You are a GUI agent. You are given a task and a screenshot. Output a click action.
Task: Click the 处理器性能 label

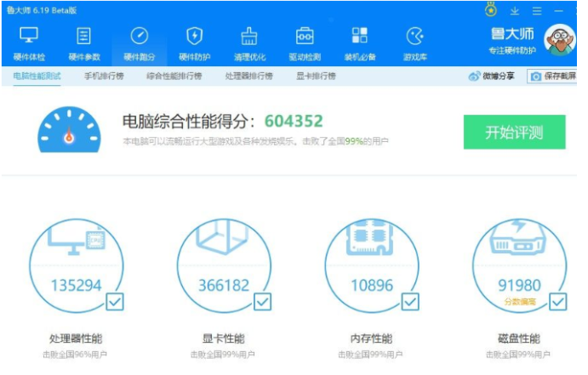pos(76,338)
